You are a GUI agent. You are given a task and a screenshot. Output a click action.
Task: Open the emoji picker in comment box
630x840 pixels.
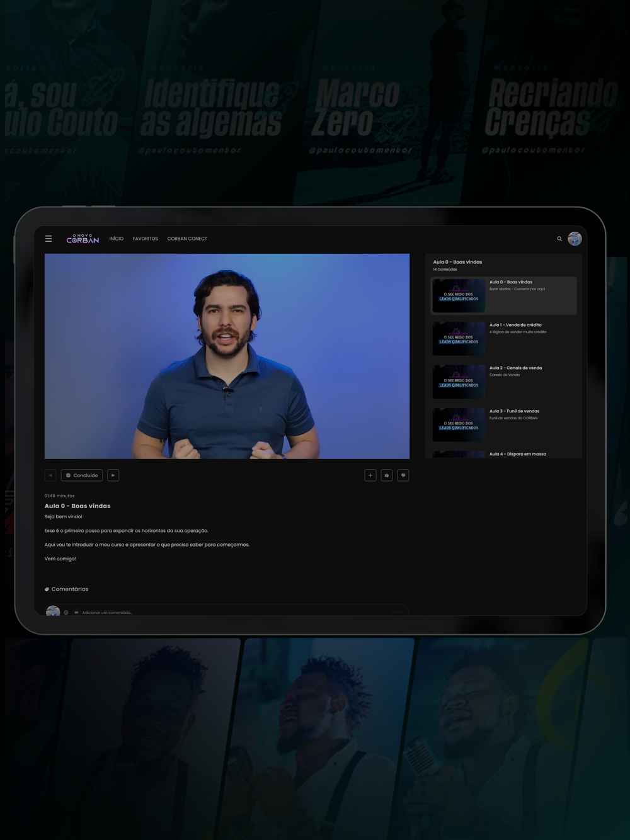click(x=66, y=612)
